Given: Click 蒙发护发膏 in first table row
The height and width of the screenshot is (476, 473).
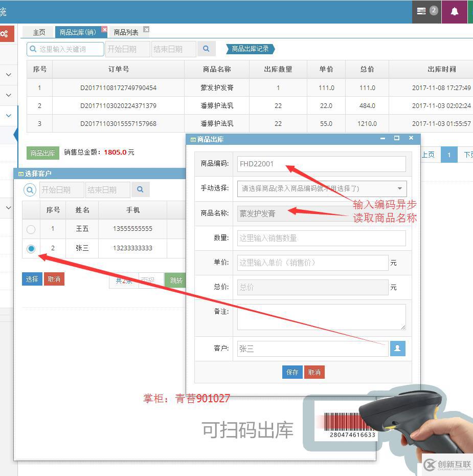Looking at the screenshot, I should [217, 88].
